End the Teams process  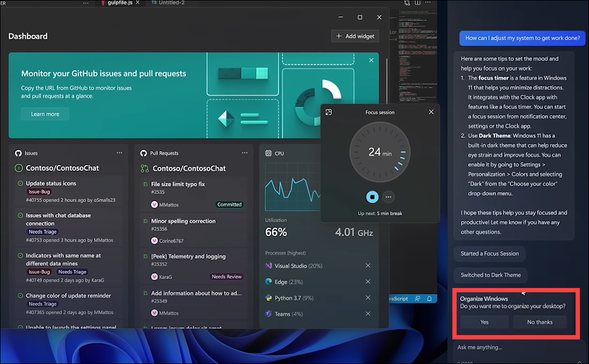click(368, 314)
